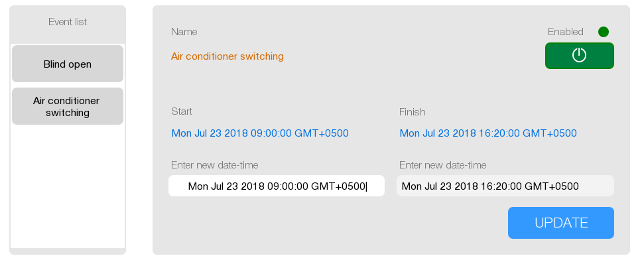Click the empty gray area left of UPDATE
Image resolution: width=644 pixels, height=266 pixels.
tap(332, 224)
